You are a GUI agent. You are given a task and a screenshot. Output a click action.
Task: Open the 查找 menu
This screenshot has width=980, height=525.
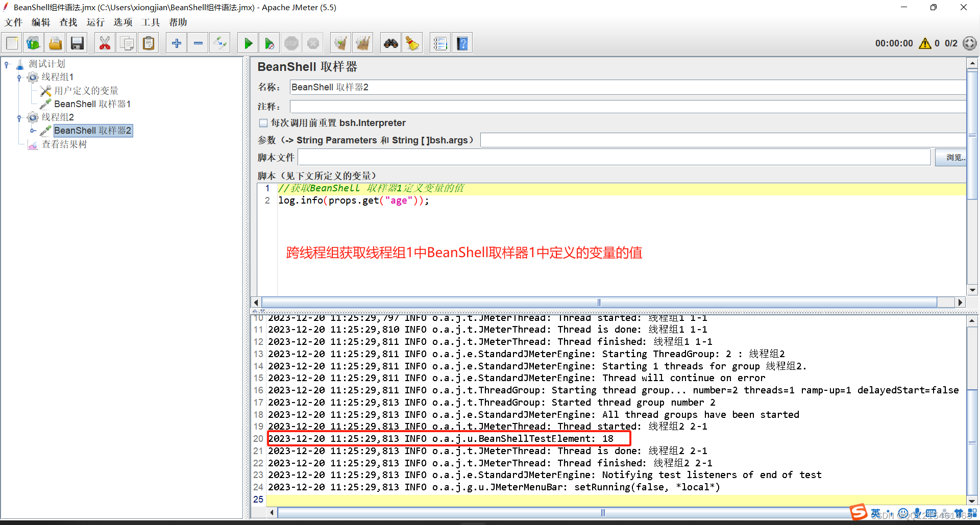68,22
